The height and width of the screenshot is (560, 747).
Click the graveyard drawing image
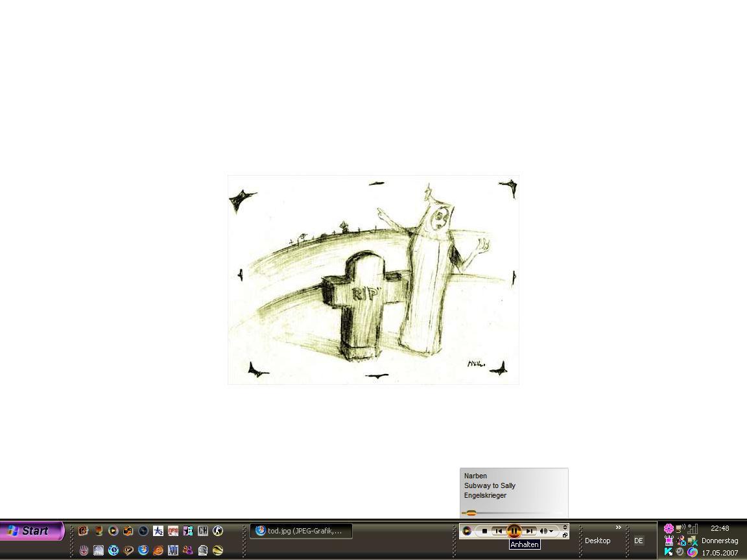tap(373, 279)
